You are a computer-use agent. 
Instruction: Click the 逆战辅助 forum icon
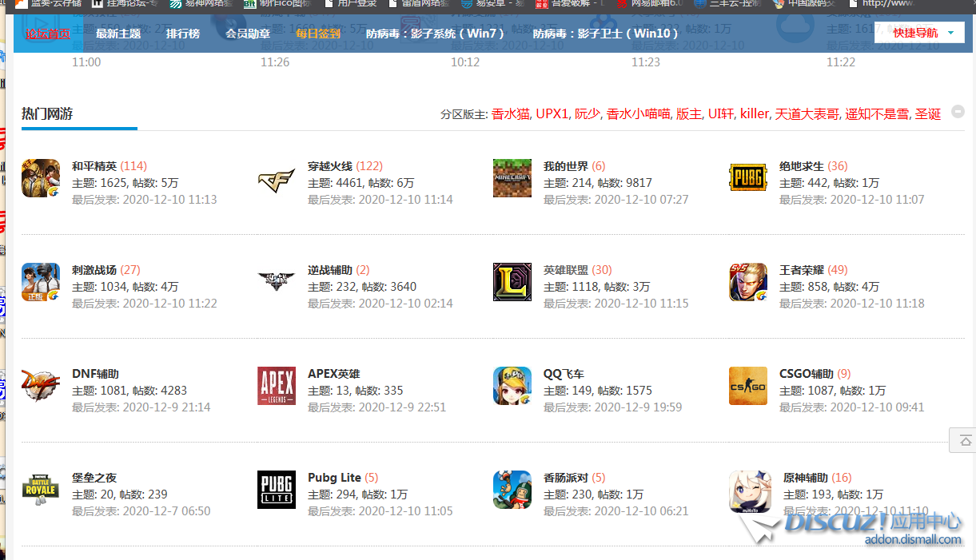point(277,282)
